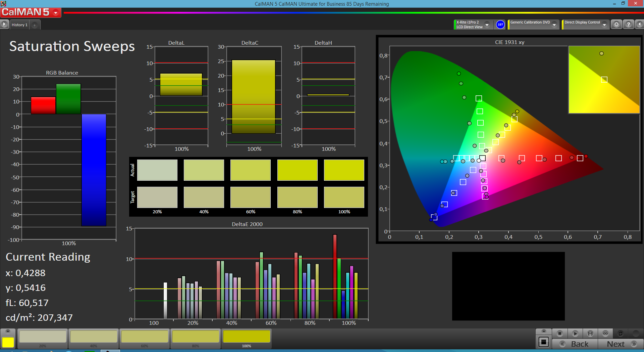Image resolution: width=644 pixels, height=352 pixels.
Task: Expand the pattern window up arrow
Action: click(544, 332)
